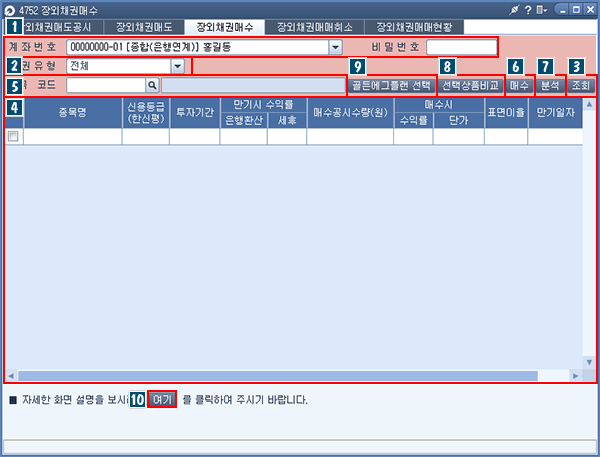
Task: Click the 만기일자 column header
Action: (x=556, y=113)
